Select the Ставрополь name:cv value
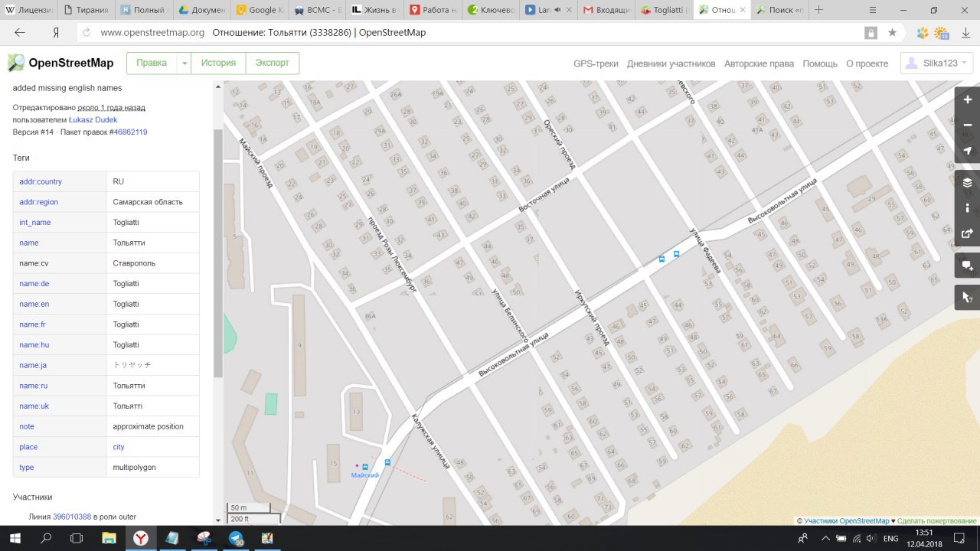This screenshot has width=980, height=551. click(x=134, y=263)
